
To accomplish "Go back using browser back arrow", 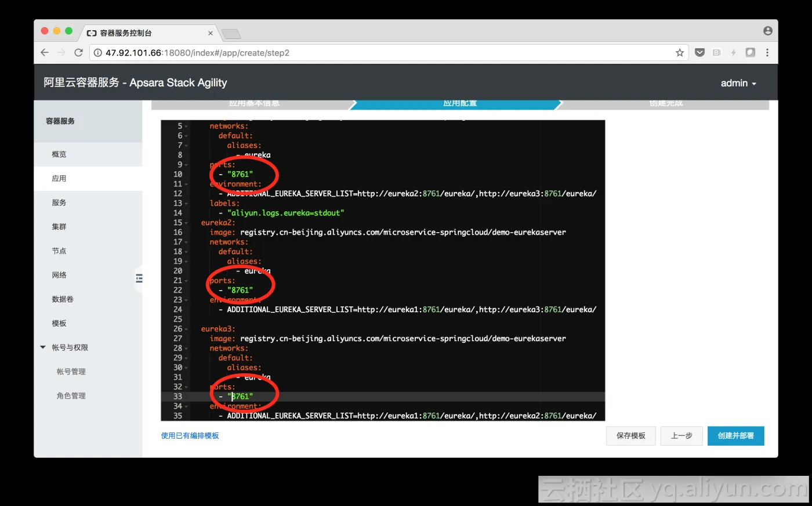I will tap(45, 52).
